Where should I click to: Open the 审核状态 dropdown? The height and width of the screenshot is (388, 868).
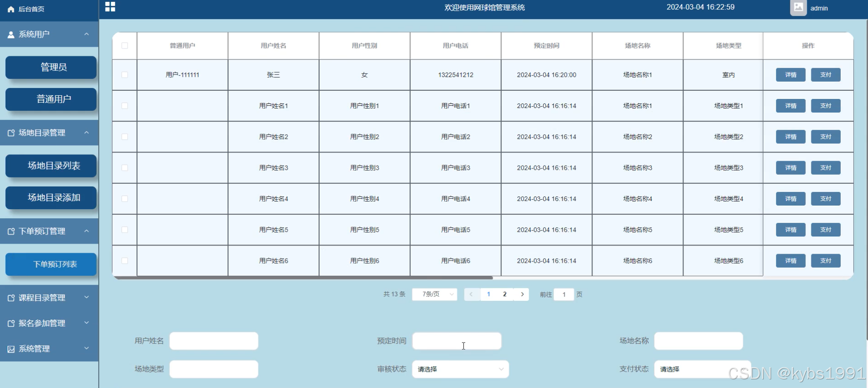click(461, 369)
